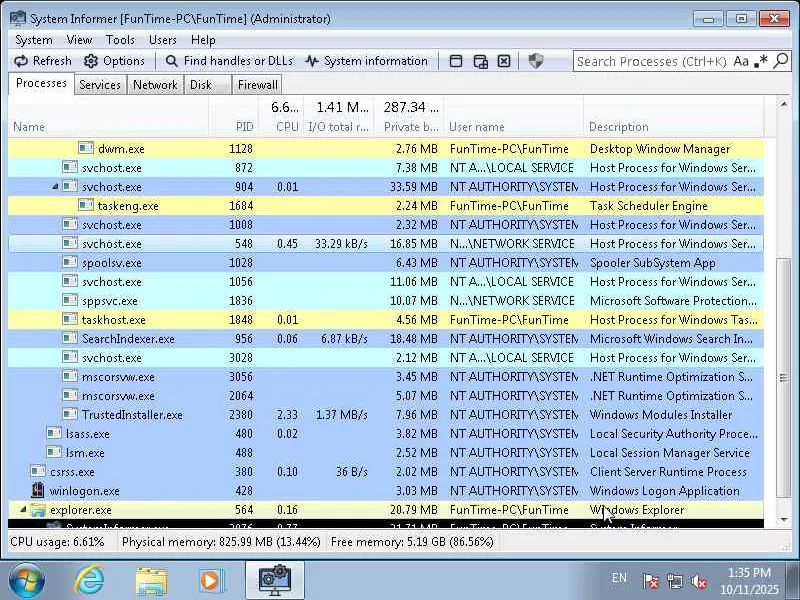
Task: Open Windows Media Player taskbar icon
Action: [x=211, y=580]
